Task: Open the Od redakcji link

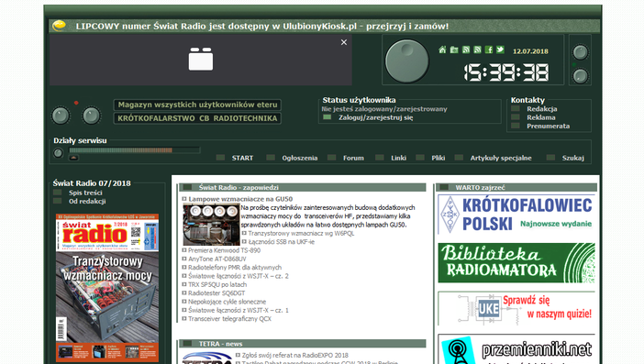Action: 87,201
